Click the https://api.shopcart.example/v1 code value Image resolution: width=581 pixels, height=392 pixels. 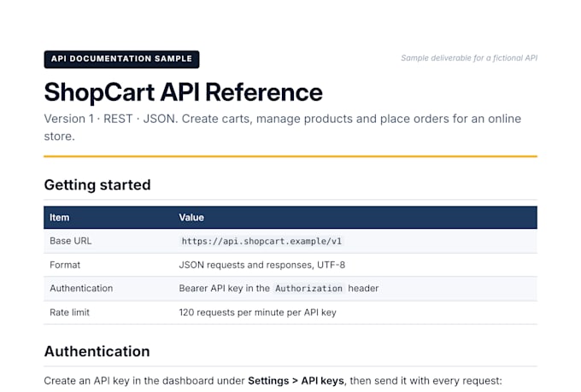[x=261, y=241]
